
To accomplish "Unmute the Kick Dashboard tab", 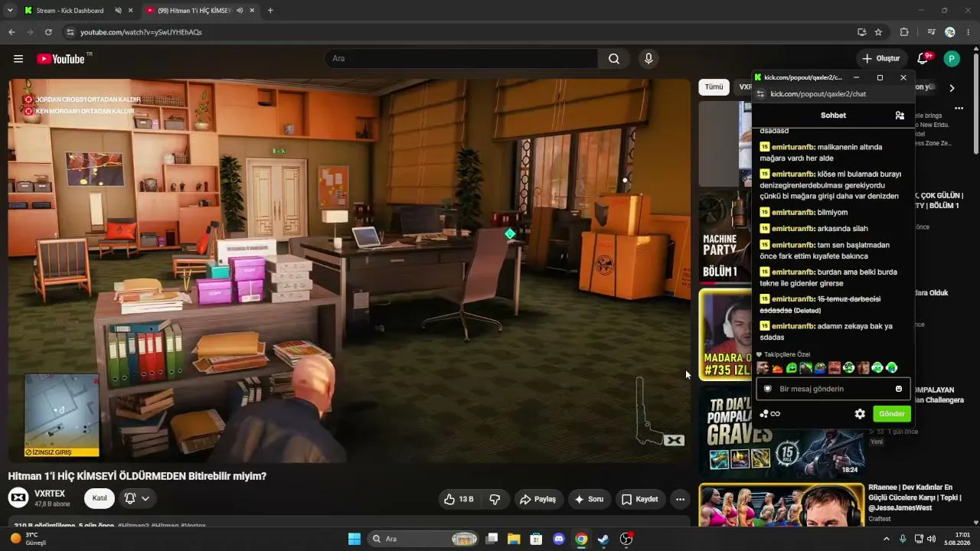I will click(x=119, y=11).
